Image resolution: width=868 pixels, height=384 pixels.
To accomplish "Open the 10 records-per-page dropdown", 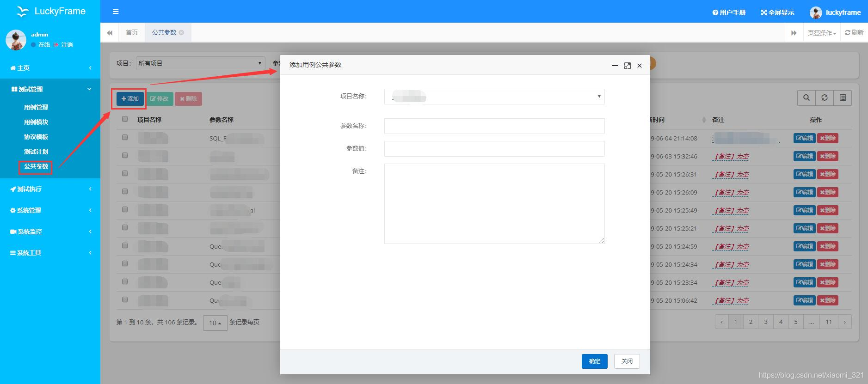I will (215, 323).
